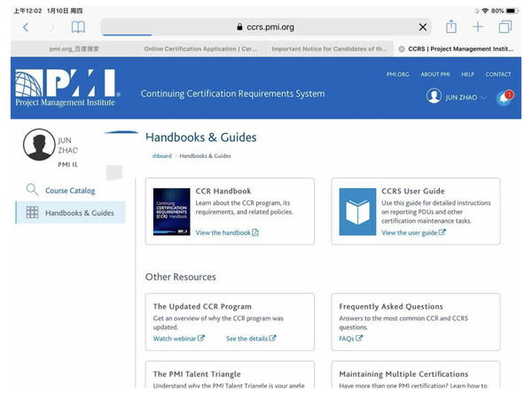The image size is (532, 399).
Task: Click the Dashboard breadcrumb link
Action: click(162, 156)
